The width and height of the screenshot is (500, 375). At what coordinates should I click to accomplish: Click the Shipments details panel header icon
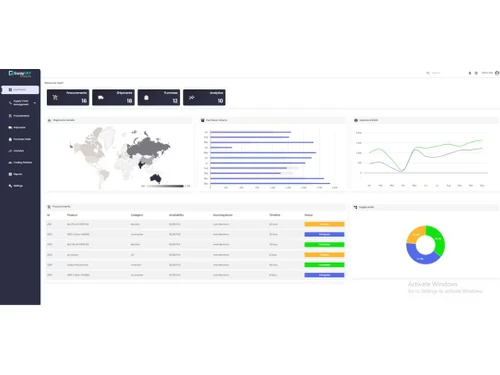coord(50,120)
